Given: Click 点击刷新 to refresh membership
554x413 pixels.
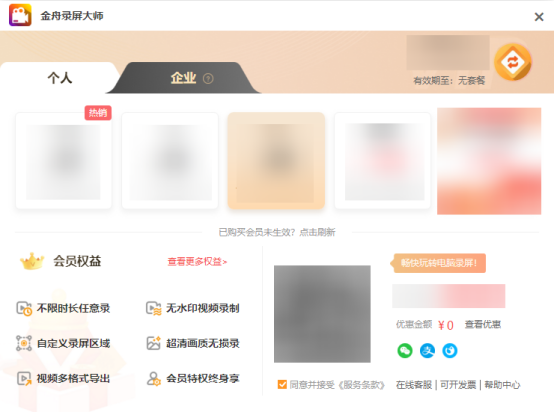Looking at the screenshot, I should (317, 232).
